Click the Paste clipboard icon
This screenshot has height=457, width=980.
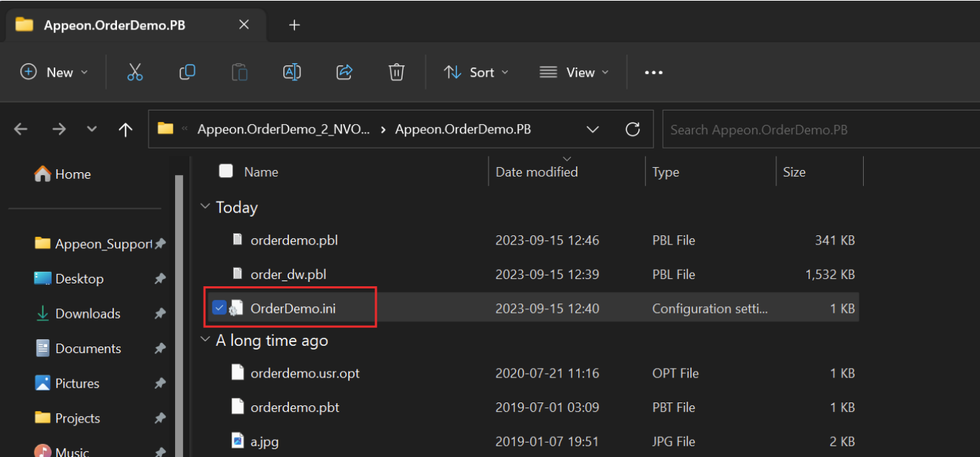click(240, 72)
